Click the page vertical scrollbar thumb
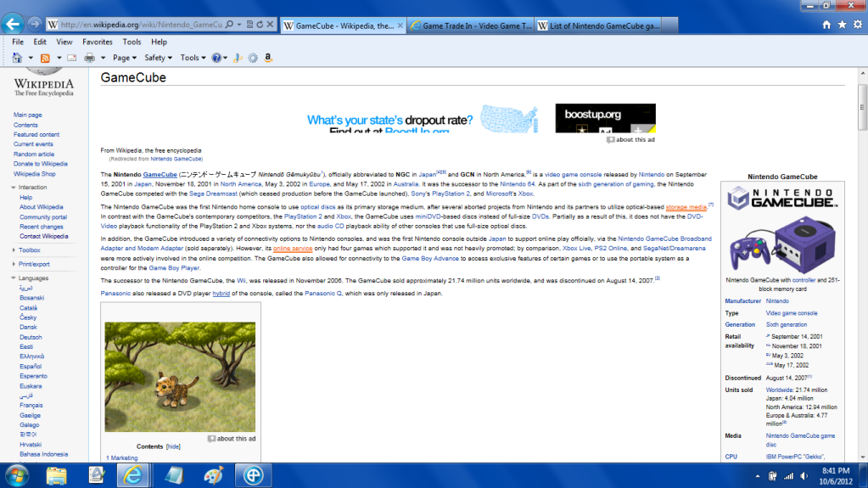 [x=862, y=108]
